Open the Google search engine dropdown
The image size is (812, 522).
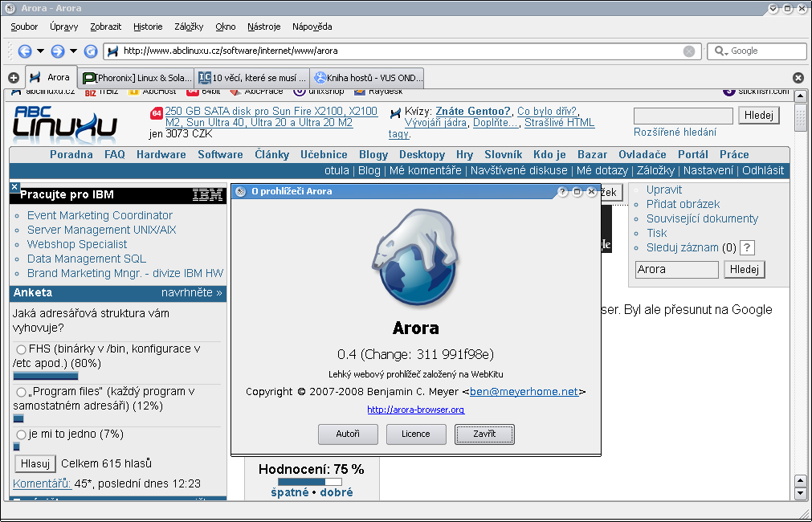click(x=721, y=51)
